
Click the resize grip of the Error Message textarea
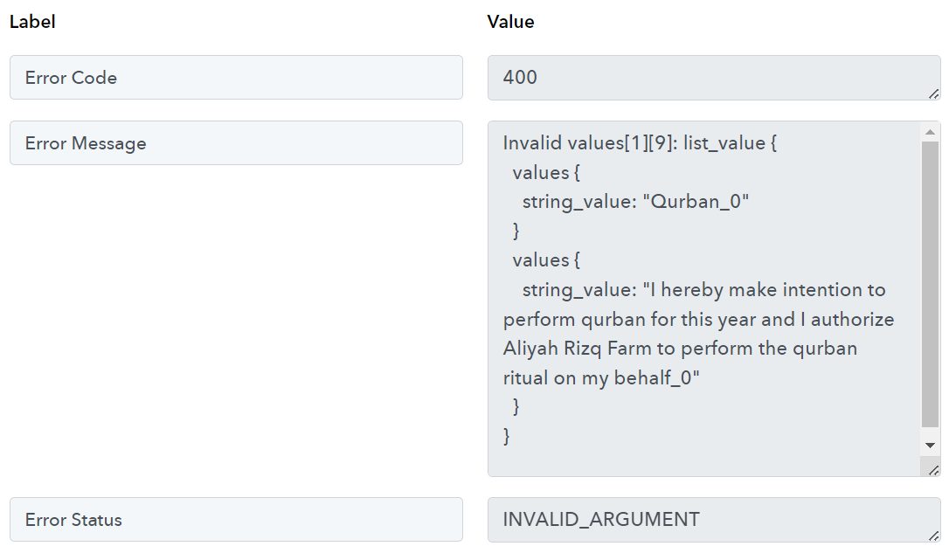[934, 470]
